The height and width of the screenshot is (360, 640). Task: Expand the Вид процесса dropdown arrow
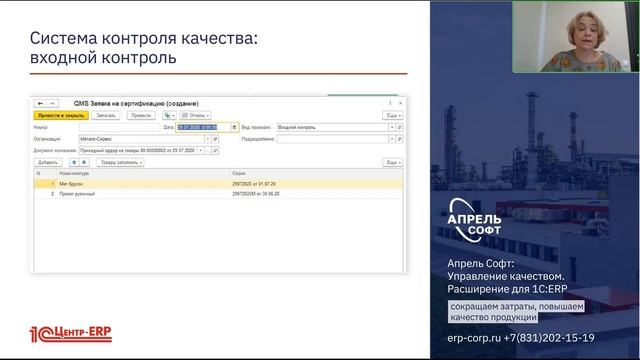[392, 127]
